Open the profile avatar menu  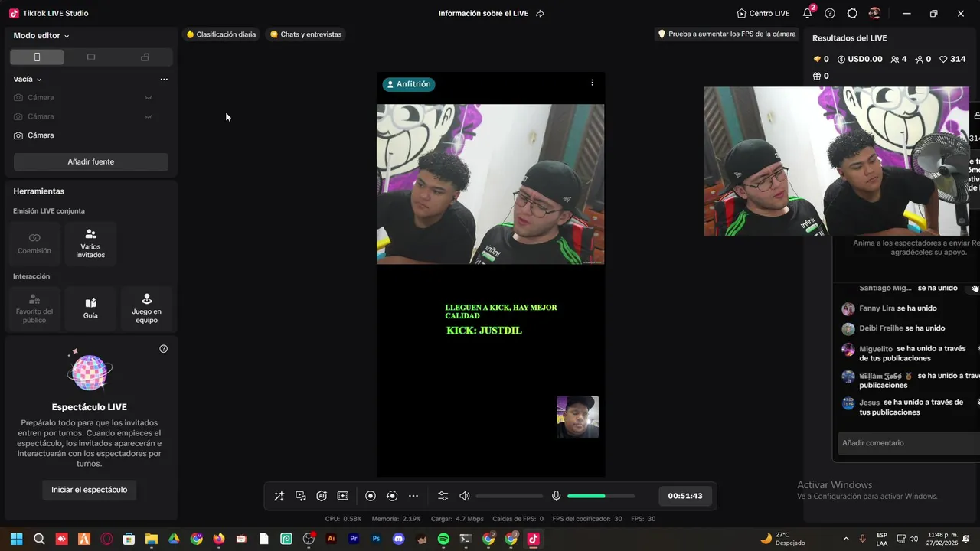[x=874, y=14]
